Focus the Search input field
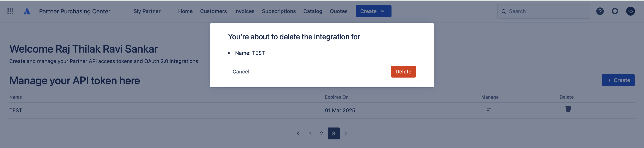The width and height of the screenshot is (644, 148). tap(544, 11)
